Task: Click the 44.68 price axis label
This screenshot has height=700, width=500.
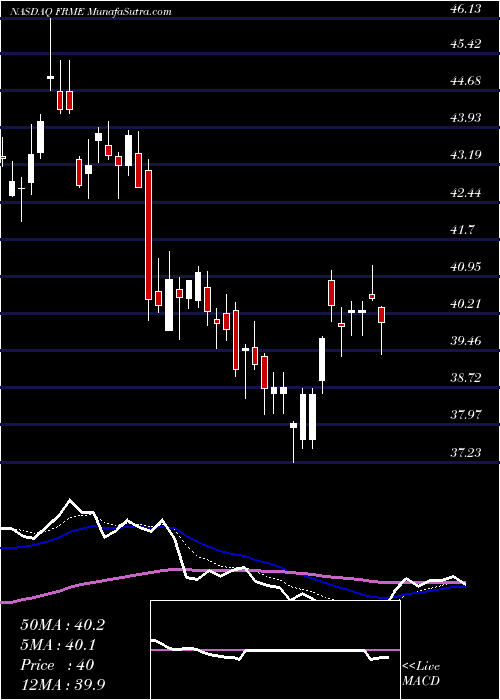Action: (466, 81)
